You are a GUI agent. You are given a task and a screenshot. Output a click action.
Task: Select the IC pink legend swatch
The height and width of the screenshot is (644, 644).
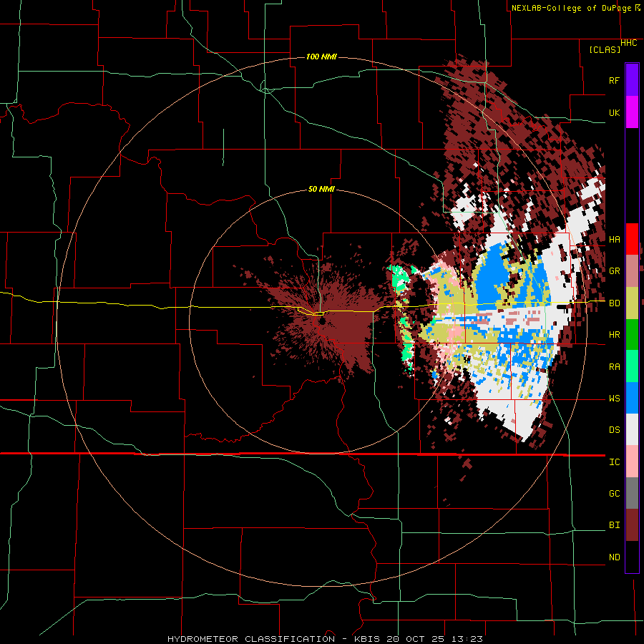click(x=632, y=462)
